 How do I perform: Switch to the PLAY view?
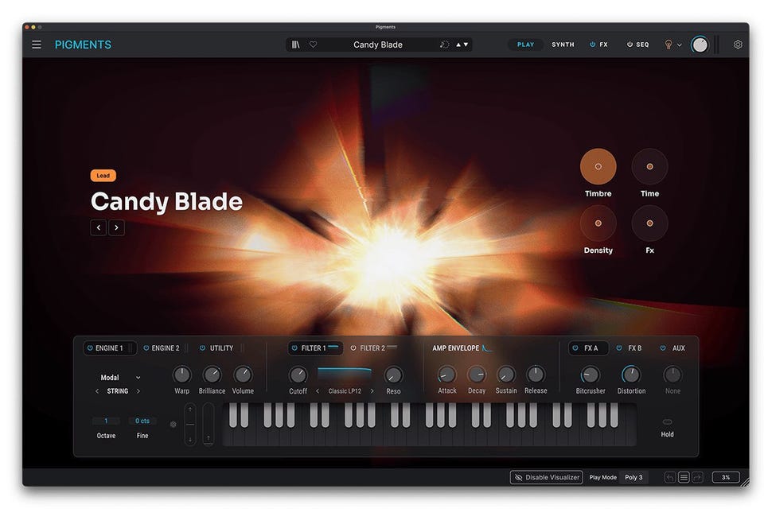click(525, 45)
